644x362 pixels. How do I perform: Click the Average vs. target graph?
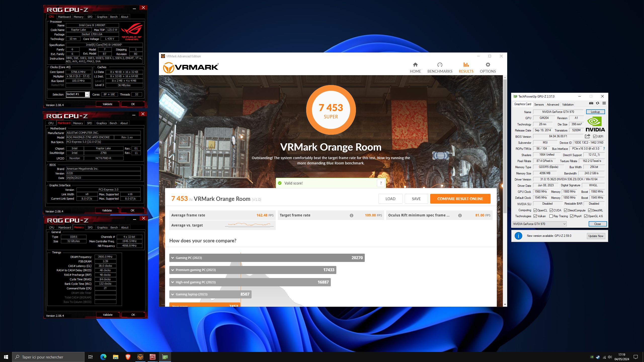click(249, 225)
